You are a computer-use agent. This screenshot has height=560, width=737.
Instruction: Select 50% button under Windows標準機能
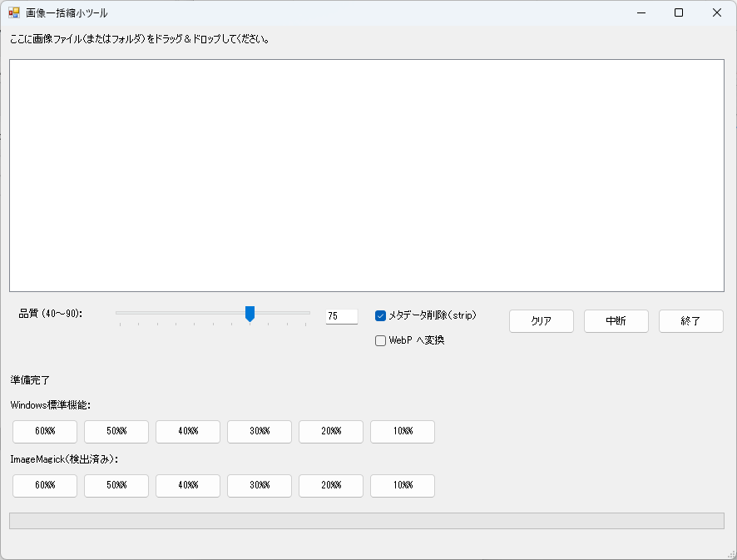116,431
